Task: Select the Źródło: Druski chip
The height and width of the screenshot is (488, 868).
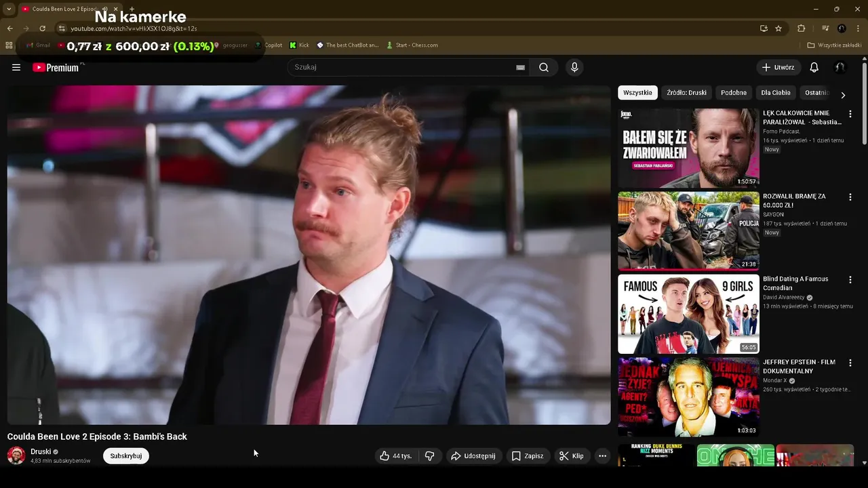Action: (686, 93)
